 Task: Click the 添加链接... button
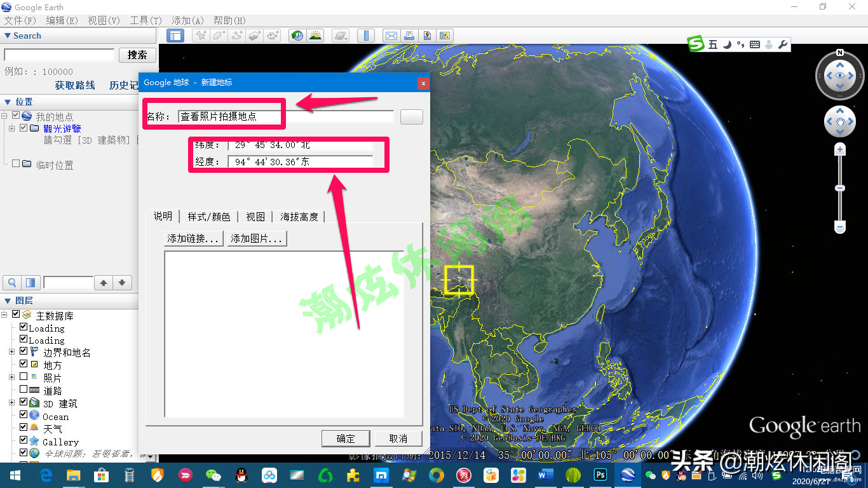point(194,238)
